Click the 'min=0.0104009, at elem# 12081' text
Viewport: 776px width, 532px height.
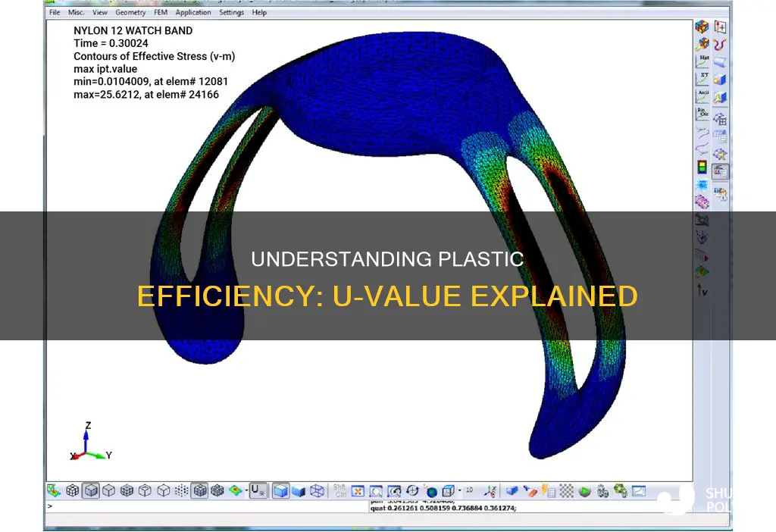151,82
